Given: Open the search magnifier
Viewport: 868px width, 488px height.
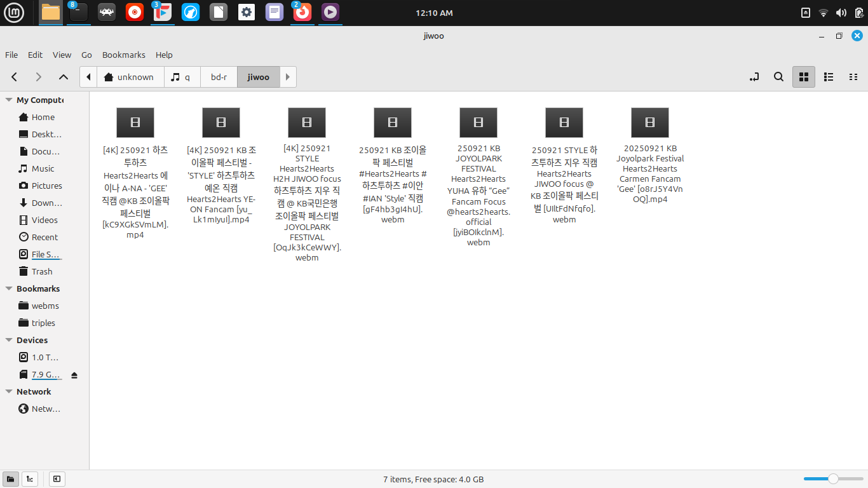Looking at the screenshot, I should (x=778, y=77).
